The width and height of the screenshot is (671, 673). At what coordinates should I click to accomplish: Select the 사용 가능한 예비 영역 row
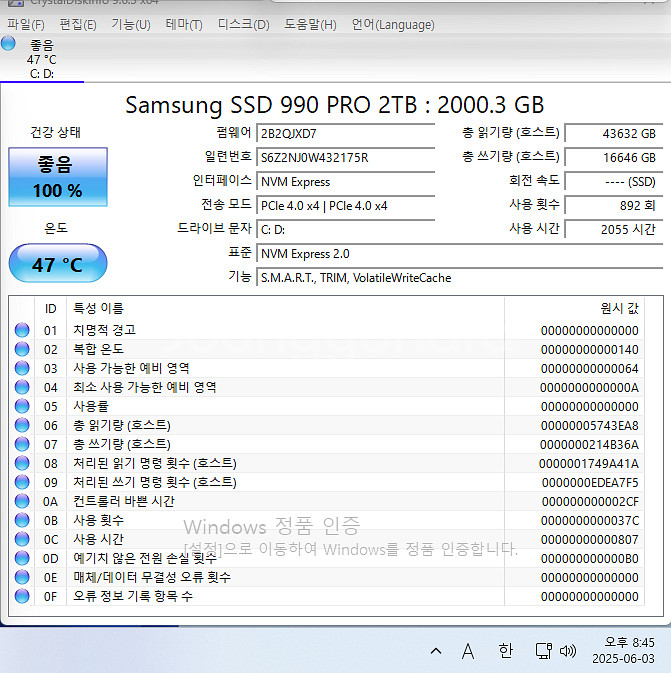pos(326,368)
